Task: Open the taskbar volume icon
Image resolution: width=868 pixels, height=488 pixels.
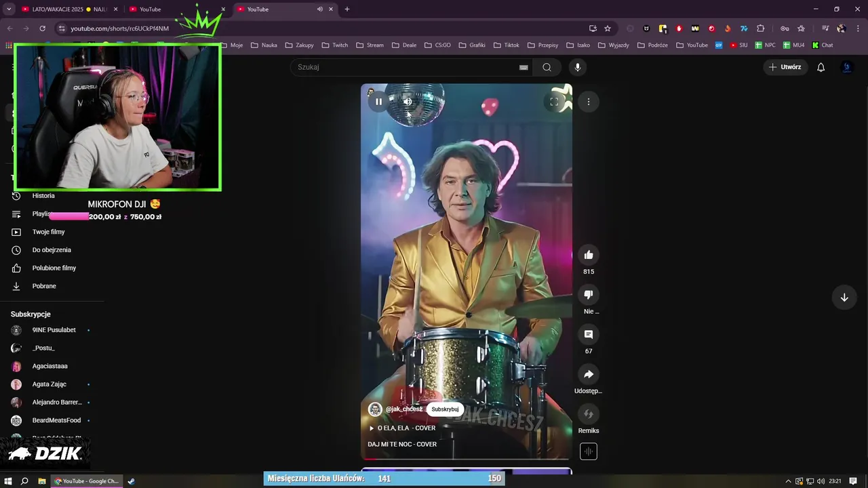Action: [821, 481]
